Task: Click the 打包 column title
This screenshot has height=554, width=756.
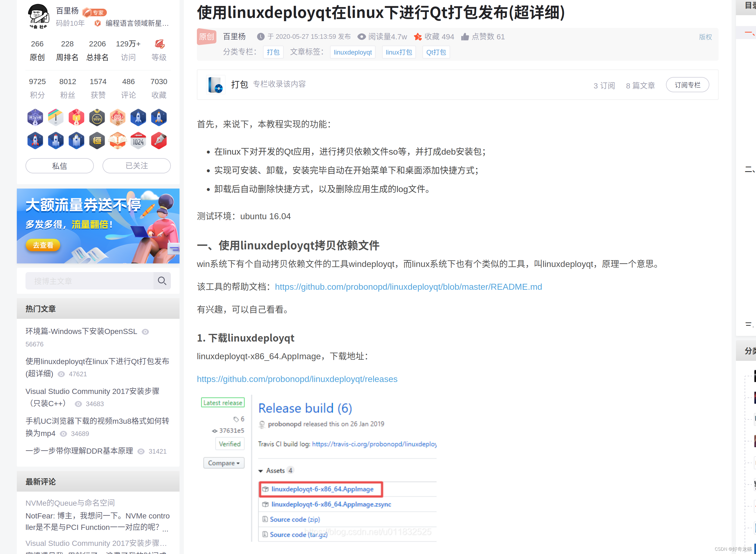Action: click(x=240, y=84)
